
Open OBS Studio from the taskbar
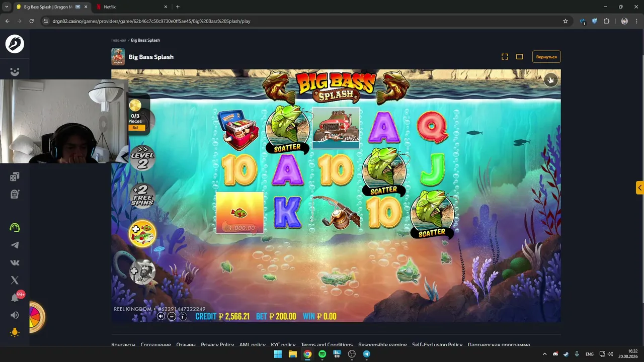pos(352,354)
